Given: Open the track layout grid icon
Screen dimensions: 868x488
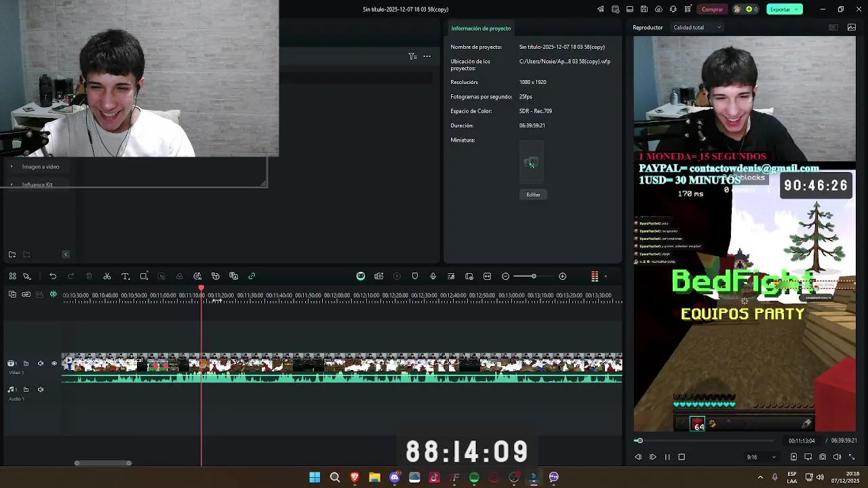Looking at the screenshot, I should 12,277.
